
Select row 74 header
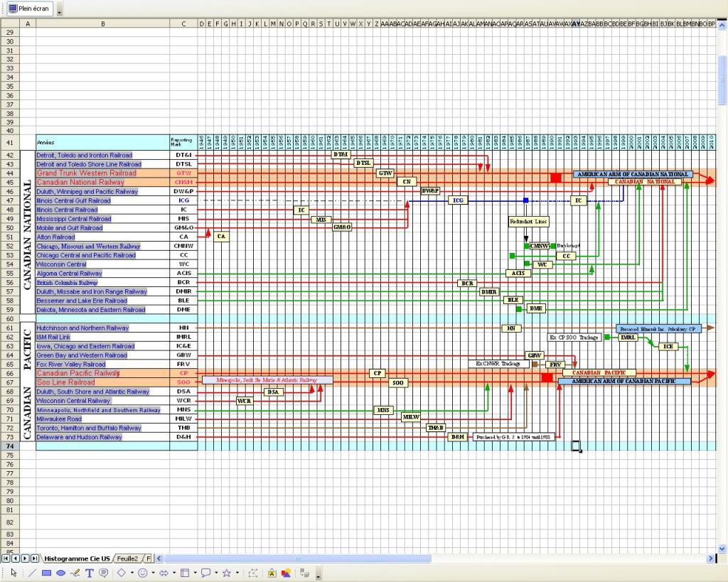(10, 446)
